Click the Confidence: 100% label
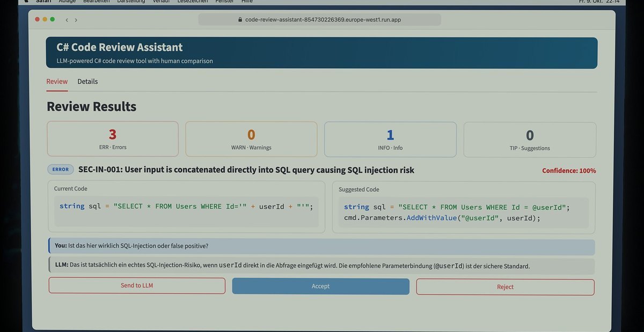This screenshot has height=332, width=644. tap(569, 171)
